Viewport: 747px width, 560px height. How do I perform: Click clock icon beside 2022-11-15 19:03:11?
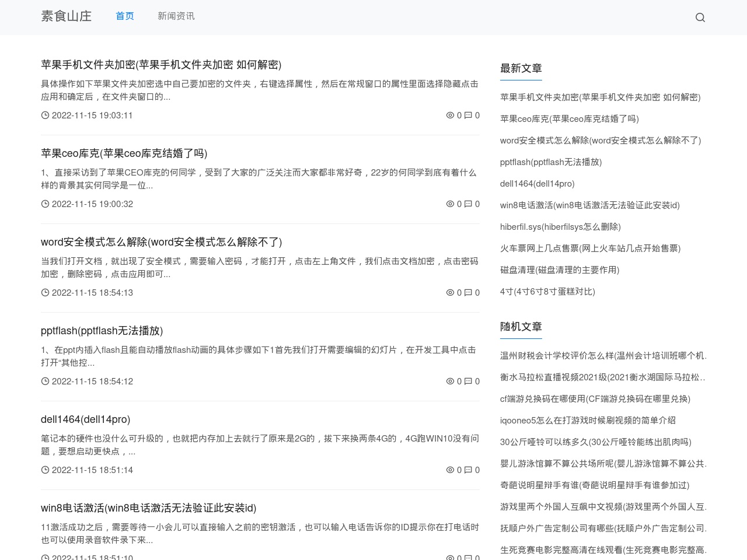coord(45,116)
